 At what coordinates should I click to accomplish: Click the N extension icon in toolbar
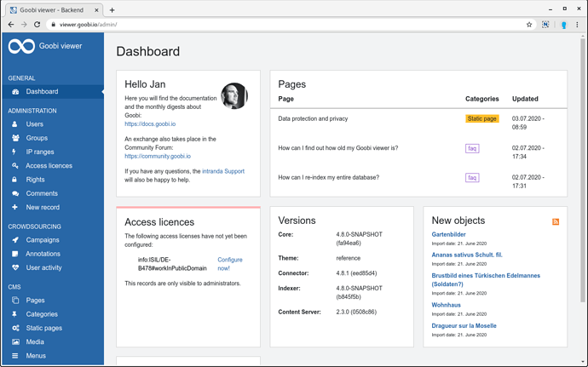(545, 25)
